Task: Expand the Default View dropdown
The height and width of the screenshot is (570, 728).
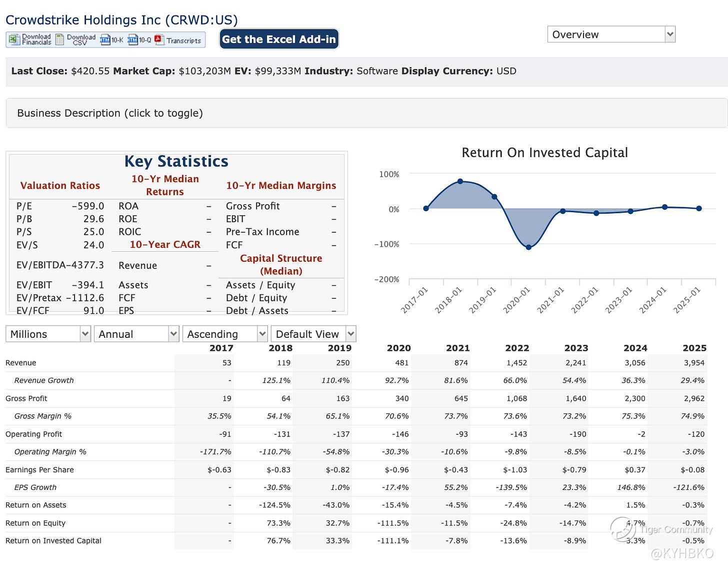Action: coord(313,334)
